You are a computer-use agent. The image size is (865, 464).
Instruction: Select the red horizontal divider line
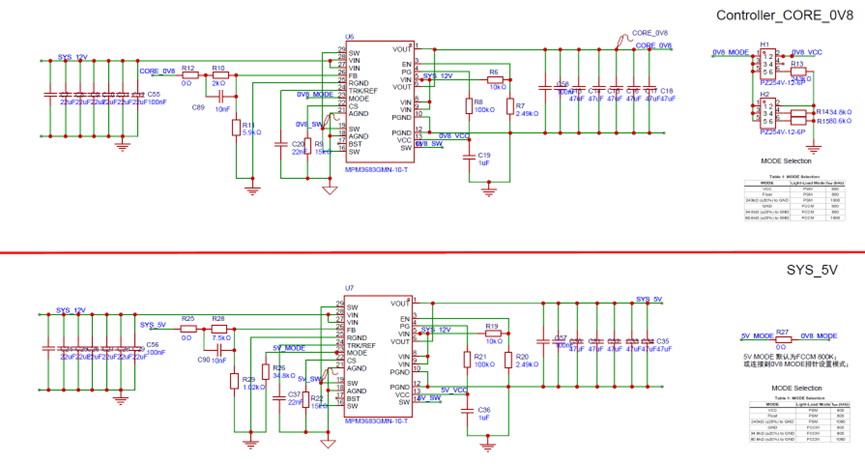[x=432, y=253]
